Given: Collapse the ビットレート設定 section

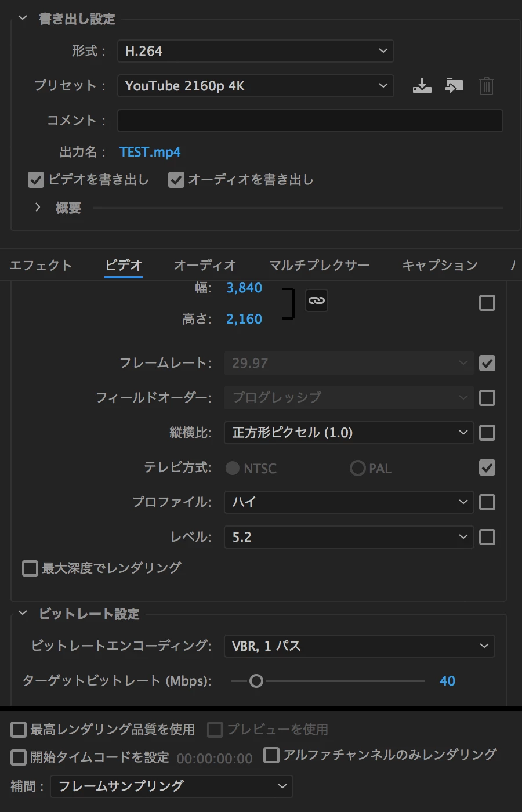Looking at the screenshot, I should point(23,614).
